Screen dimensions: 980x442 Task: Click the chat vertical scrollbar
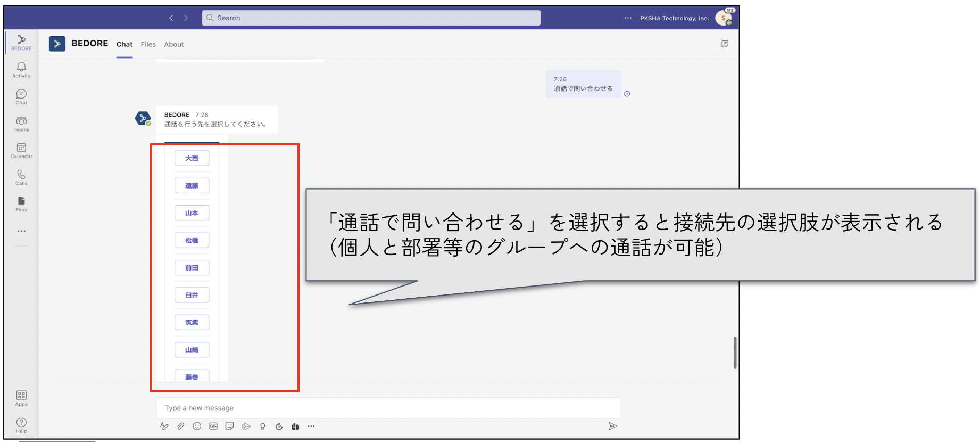pos(735,352)
